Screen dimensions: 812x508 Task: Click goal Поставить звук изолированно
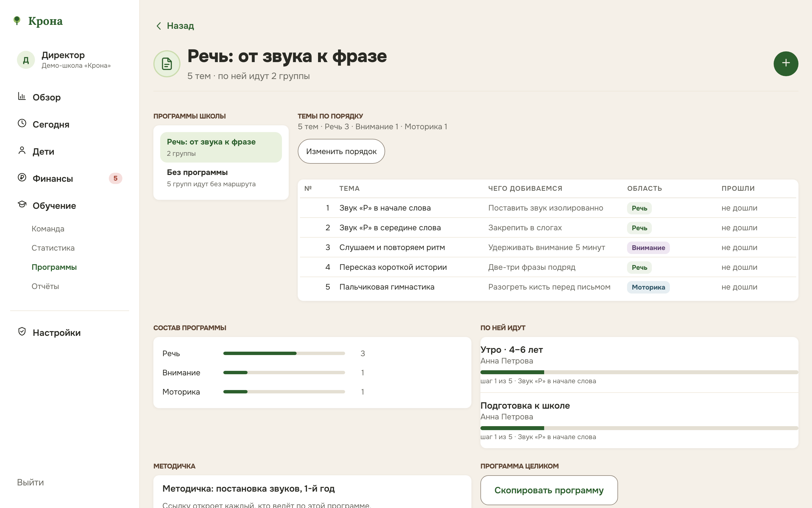546,208
